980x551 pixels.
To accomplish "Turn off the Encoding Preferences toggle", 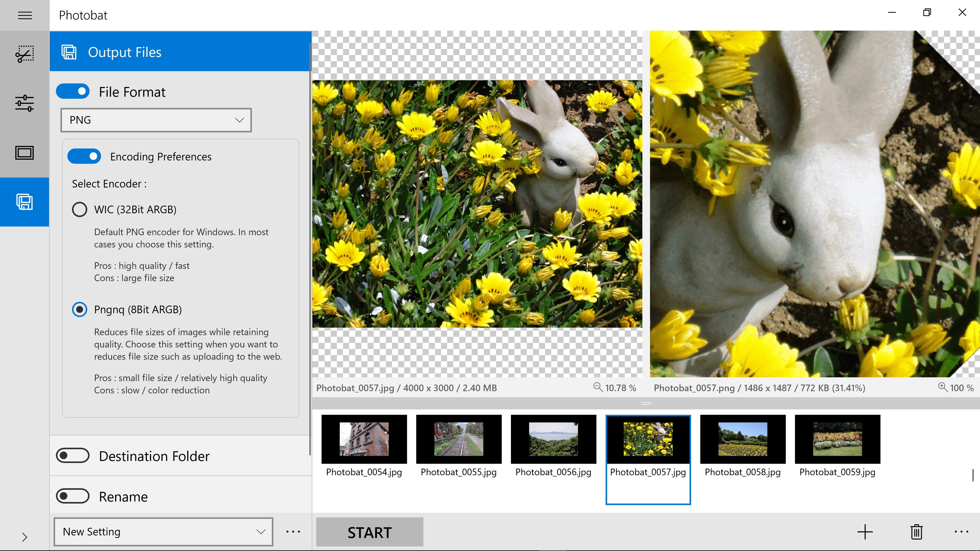I will 84,156.
